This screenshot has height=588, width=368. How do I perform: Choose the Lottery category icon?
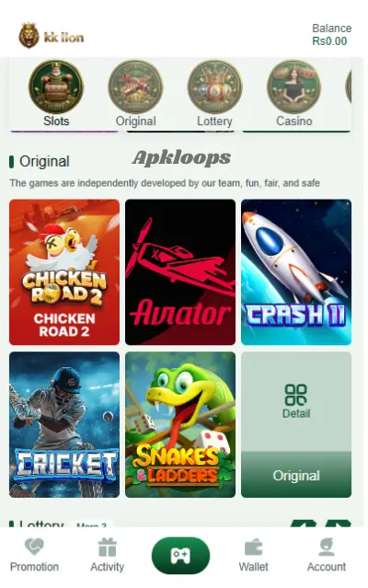[x=214, y=86]
